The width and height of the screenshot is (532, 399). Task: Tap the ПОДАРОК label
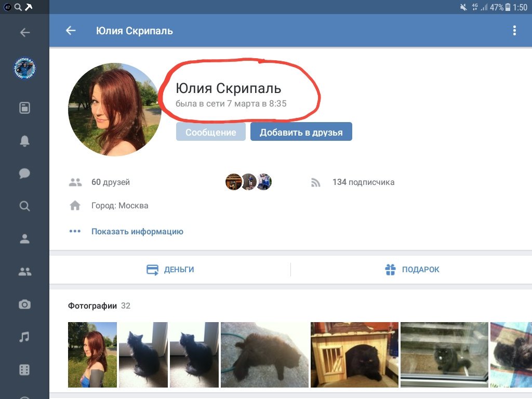pos(420,270)
